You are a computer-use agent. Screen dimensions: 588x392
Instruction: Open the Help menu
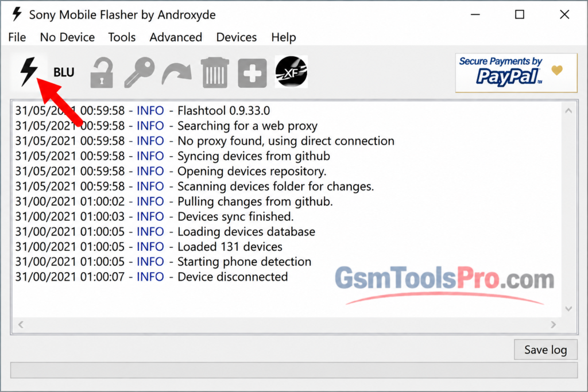click(x=284, y=37)
